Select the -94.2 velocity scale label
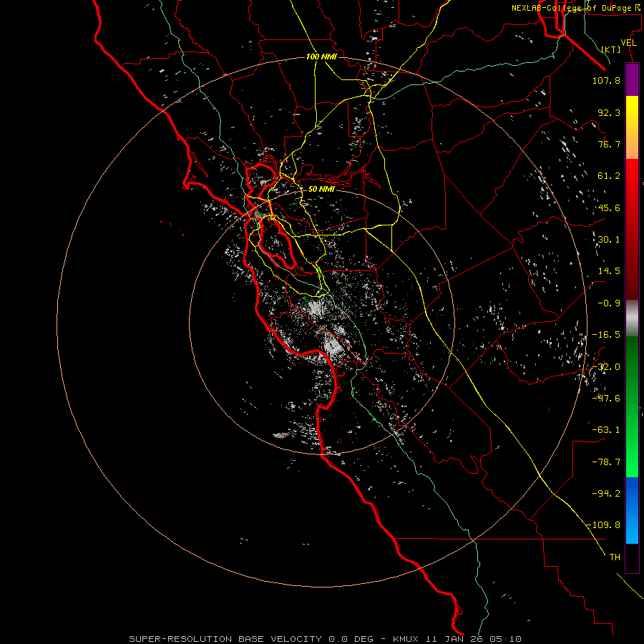The height and width of the screenshot is (644, 644). coord(606,493)
